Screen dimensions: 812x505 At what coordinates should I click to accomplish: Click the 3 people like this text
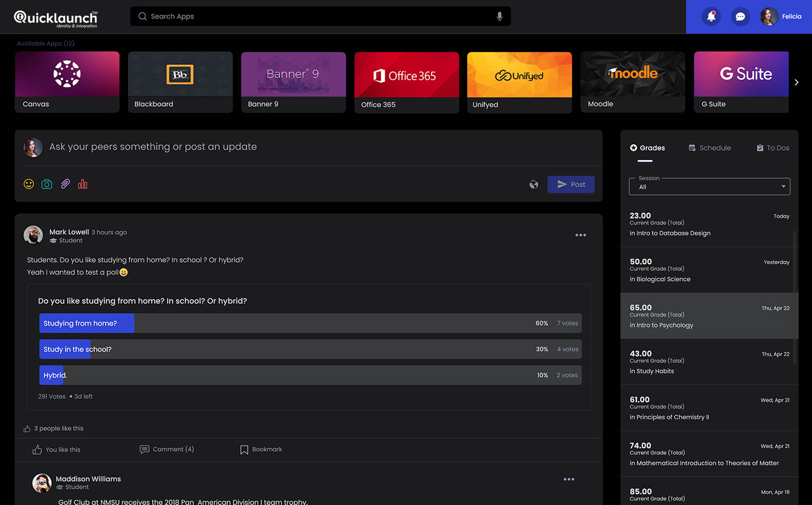[x=59, y=428]
